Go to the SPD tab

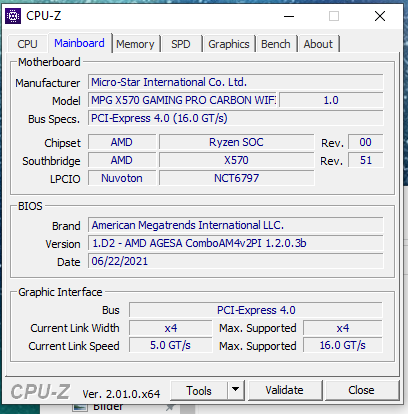coord(181,44)
